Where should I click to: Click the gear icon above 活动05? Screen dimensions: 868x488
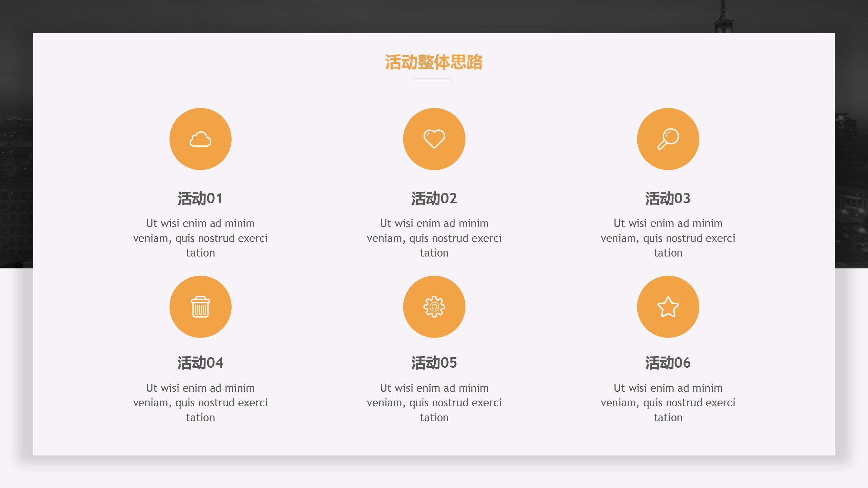[x=434, y=306]
